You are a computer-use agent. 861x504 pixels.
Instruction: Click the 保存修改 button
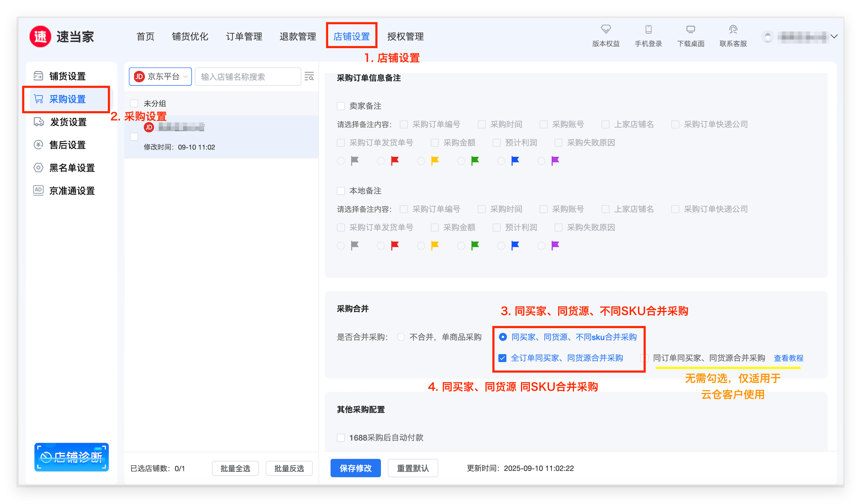[355, 468]
